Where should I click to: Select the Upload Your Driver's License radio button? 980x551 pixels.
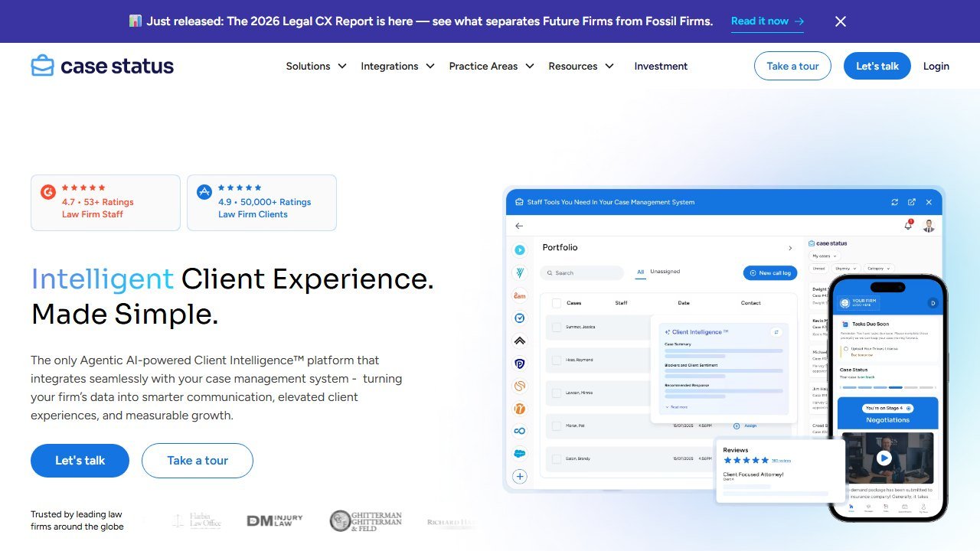coord(845,348)
